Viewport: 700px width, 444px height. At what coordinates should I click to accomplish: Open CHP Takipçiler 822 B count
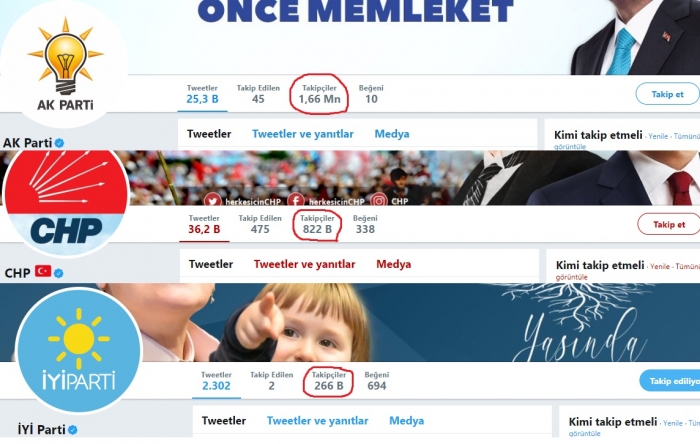coord(317,224)
